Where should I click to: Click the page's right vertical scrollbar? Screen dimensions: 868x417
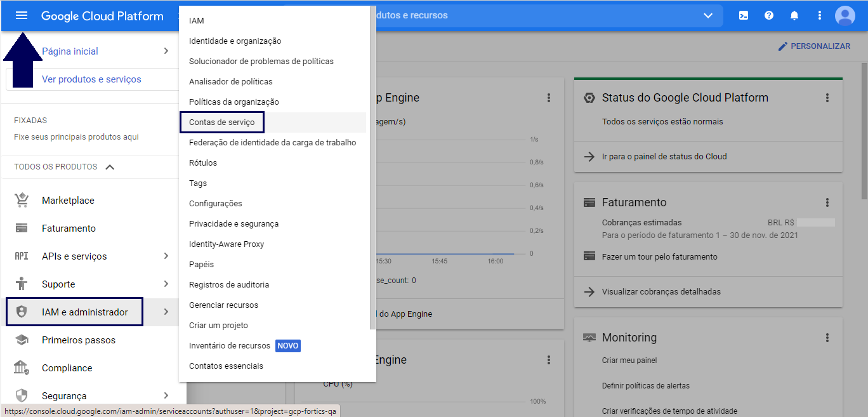pyautogui.click(x=864, y=130)
